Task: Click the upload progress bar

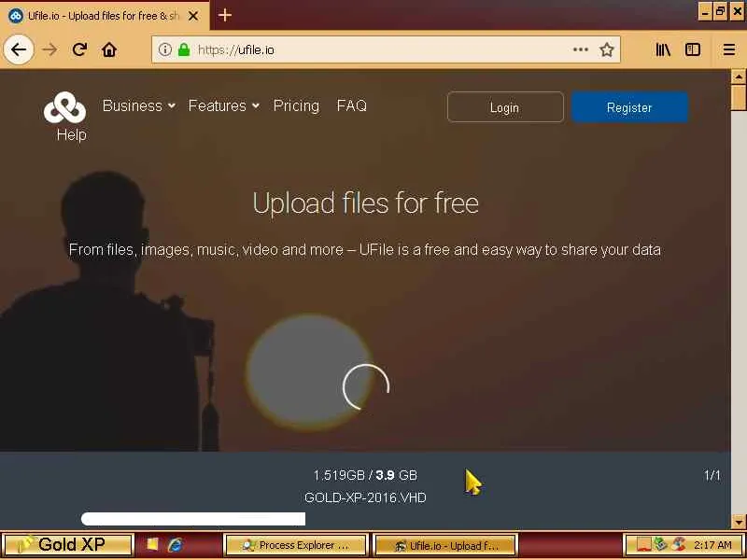Action: coord(193,519)
